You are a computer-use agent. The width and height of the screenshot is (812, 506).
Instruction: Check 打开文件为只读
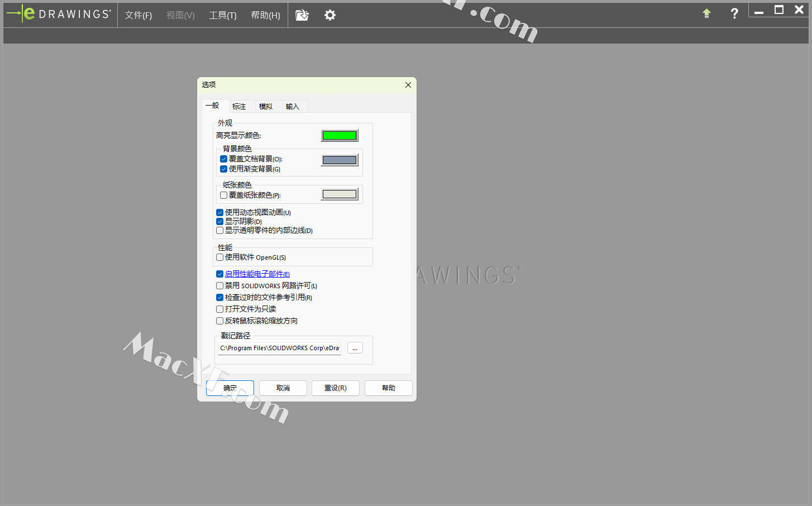(219, 309)
